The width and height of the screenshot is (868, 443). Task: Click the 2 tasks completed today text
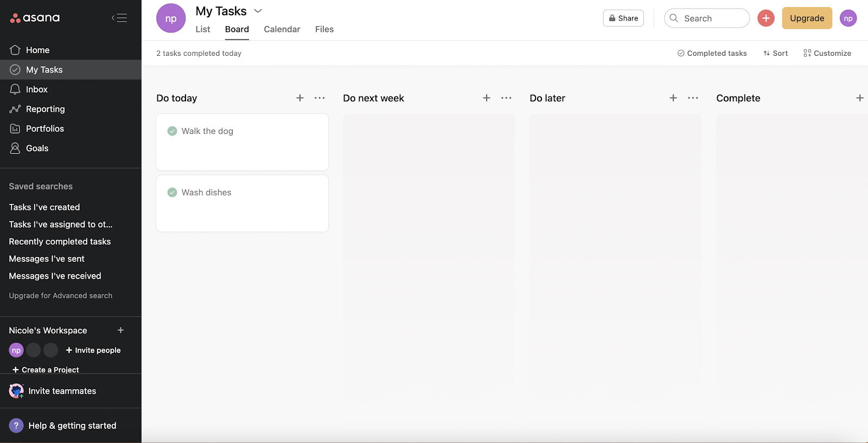tap(199, 53)
